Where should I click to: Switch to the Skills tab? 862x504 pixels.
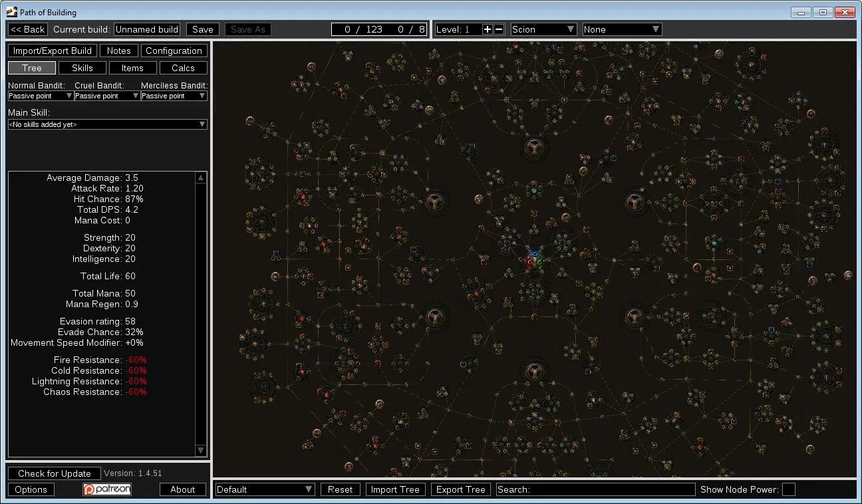tap(82, 68)
